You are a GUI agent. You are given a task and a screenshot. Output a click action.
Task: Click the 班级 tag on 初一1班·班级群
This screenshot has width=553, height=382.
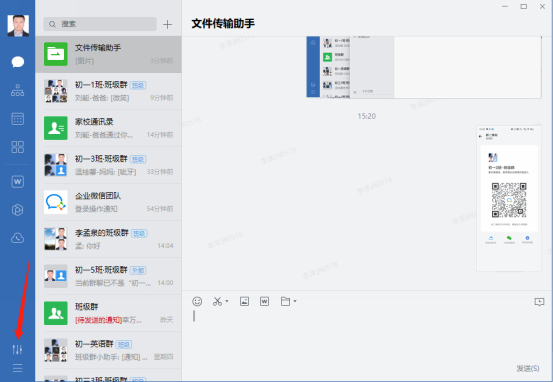tap(138, 85)
